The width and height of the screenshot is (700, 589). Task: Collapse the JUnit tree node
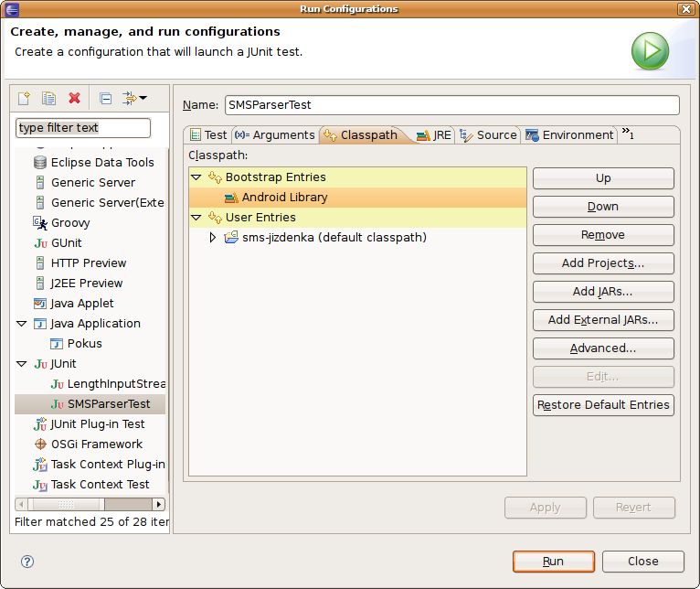coord(21,364)
